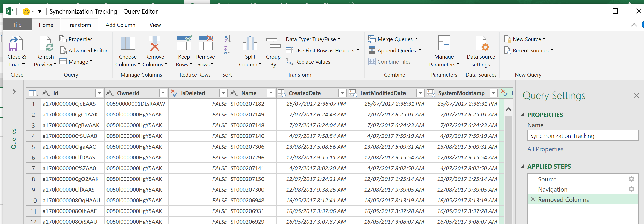Click the vertical scrollbar up arrow
This screenshot has width=644, height=224.
pos(509,110)
